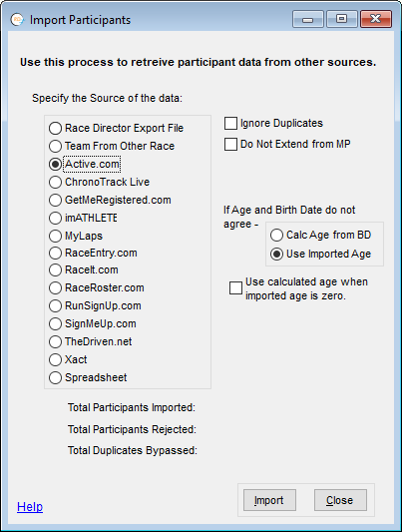402x532 pixels.
Task: Open the Help link
Action: tap(30, 507)
